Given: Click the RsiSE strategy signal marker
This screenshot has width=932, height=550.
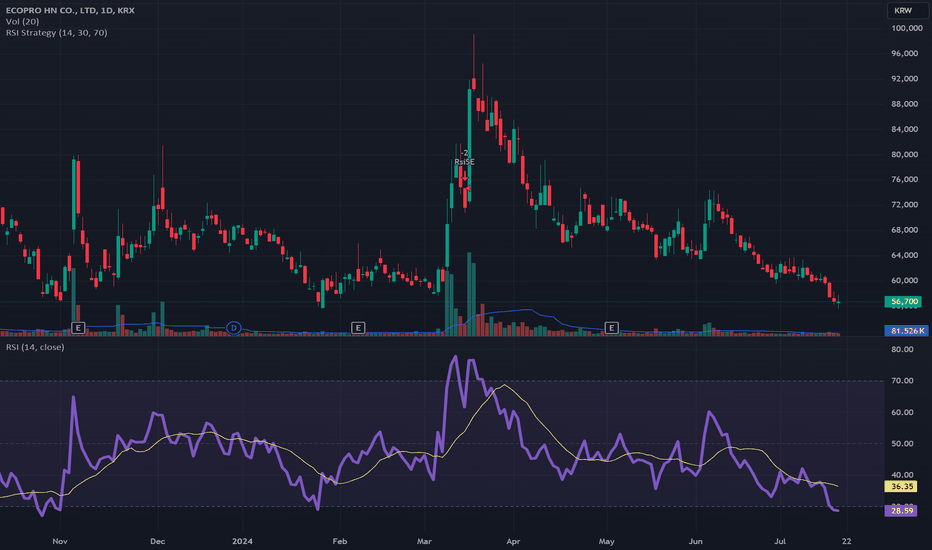Looking at the screenshot, I should pyautogui.click(x=465, y=162).
